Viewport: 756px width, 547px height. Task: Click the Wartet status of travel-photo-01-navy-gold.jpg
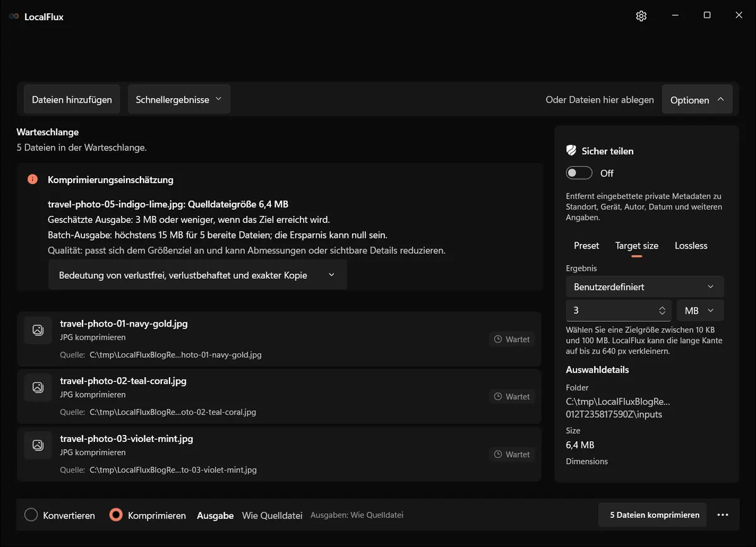(x=512, y=339)
